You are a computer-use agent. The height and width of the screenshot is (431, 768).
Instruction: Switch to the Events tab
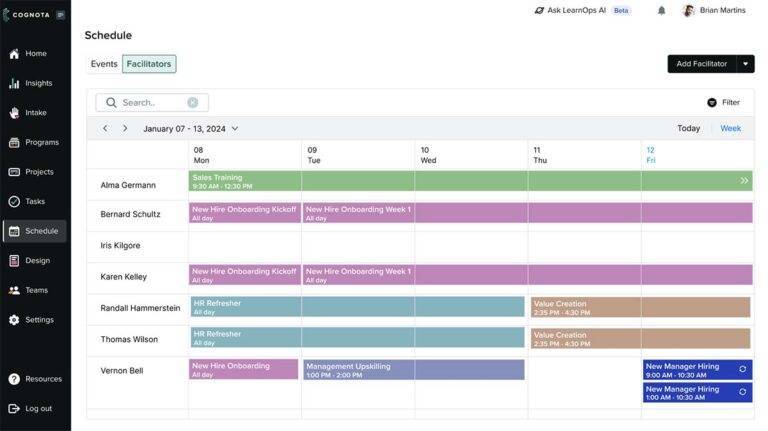point(104,64)
